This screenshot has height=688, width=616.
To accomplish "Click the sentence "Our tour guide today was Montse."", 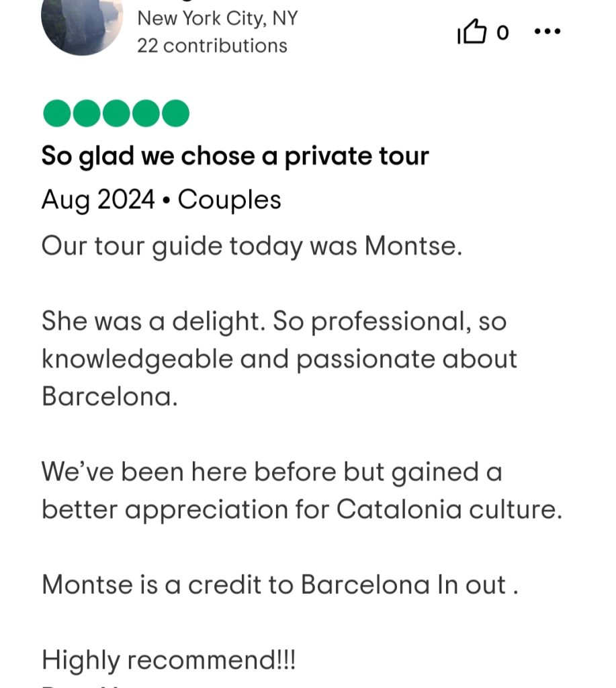I will click(x=252, y=246).
